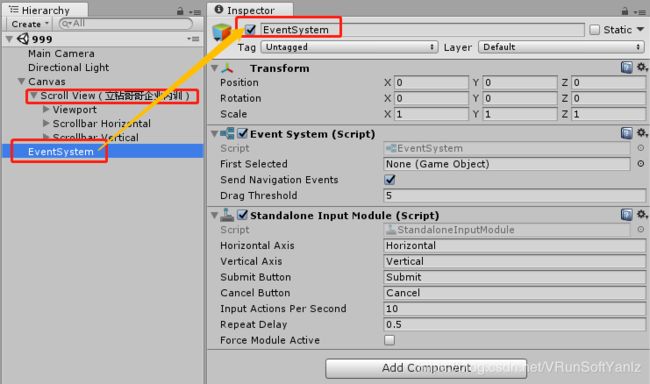
Task: Switch to the Inspector tab
Action: point(250,10)
